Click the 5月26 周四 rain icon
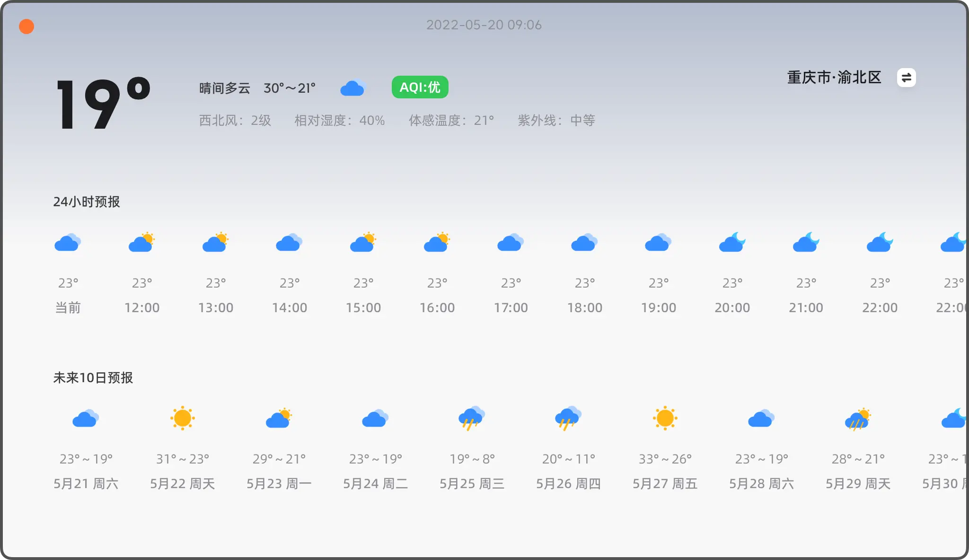The image size is (969, 560). pos(568,418)
